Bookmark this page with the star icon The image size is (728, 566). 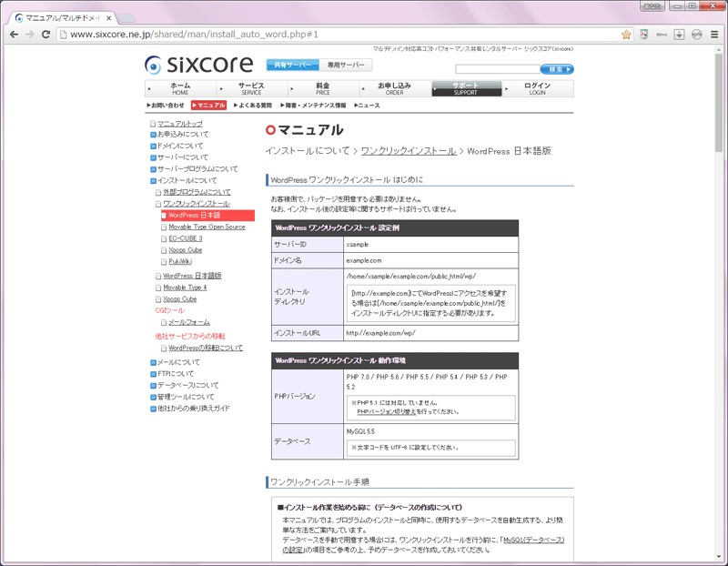pyautogui.click(x=626, y=35)
